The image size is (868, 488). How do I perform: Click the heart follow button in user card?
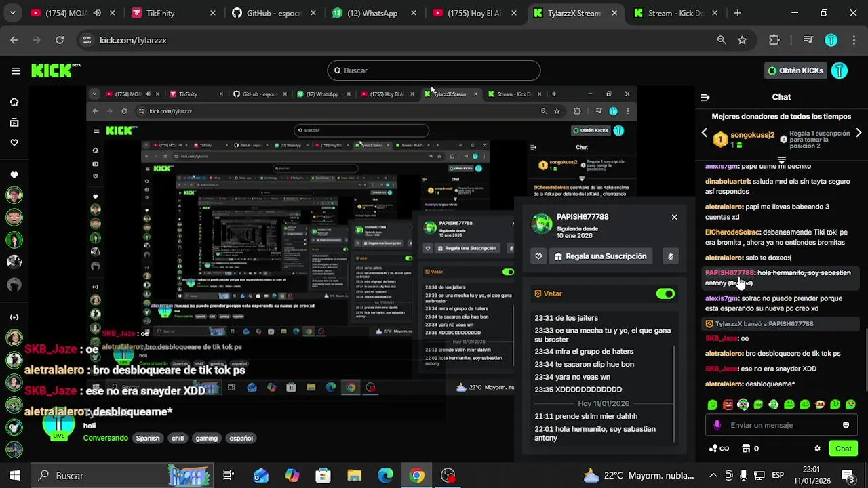[x=538, y=256]
